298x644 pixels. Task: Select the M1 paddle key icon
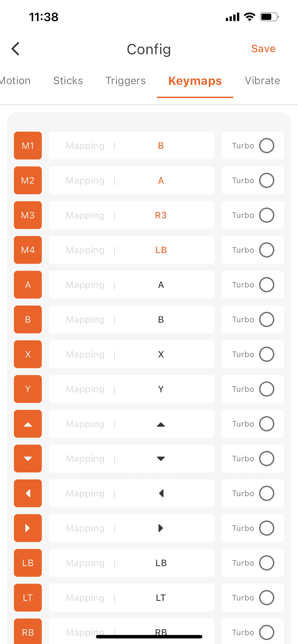click(28, 146)
